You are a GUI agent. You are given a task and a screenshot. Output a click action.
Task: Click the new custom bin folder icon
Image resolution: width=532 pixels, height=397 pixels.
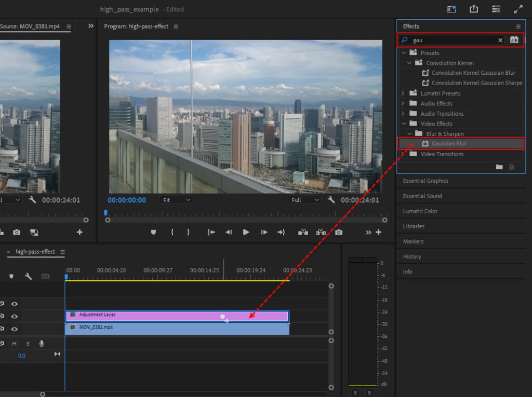pos(499,167)
